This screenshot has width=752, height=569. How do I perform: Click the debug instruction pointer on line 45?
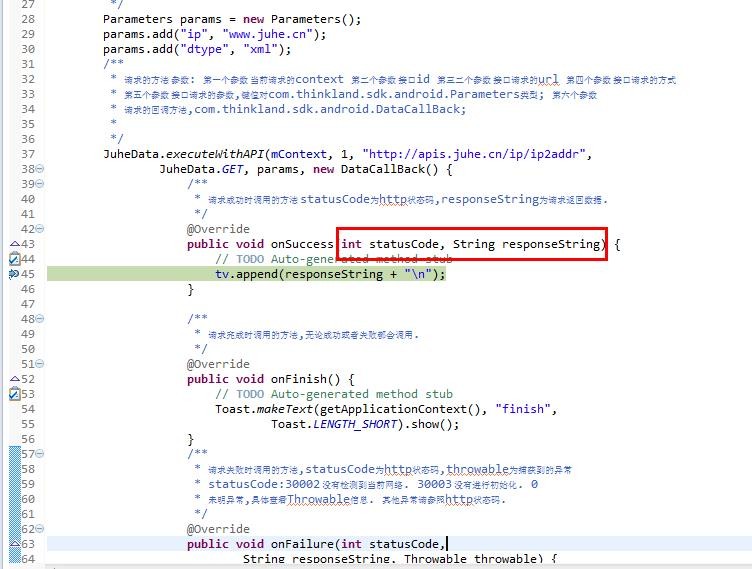click(x=14, y=274)
